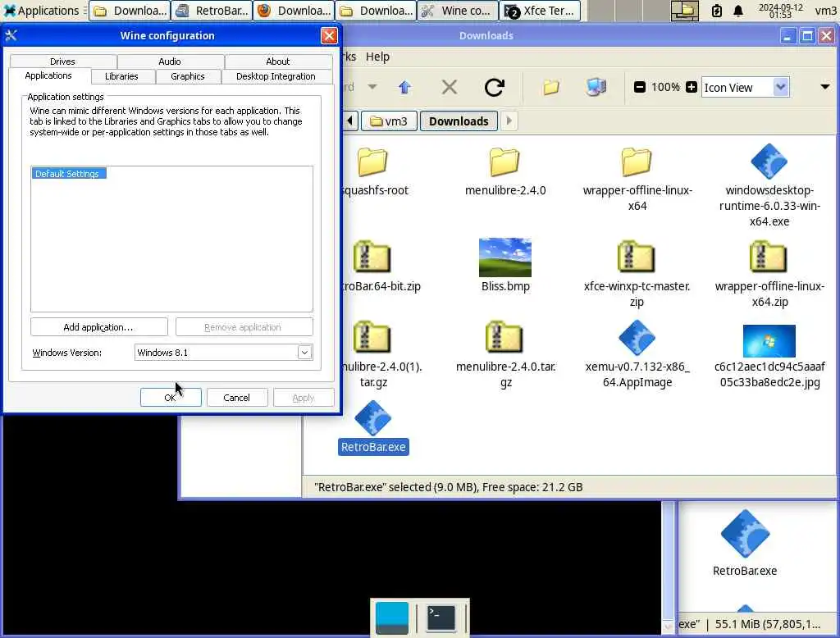Open the forward history dropdown arrow
This screenshot has height=638, width=840.
tap(372, 87)
